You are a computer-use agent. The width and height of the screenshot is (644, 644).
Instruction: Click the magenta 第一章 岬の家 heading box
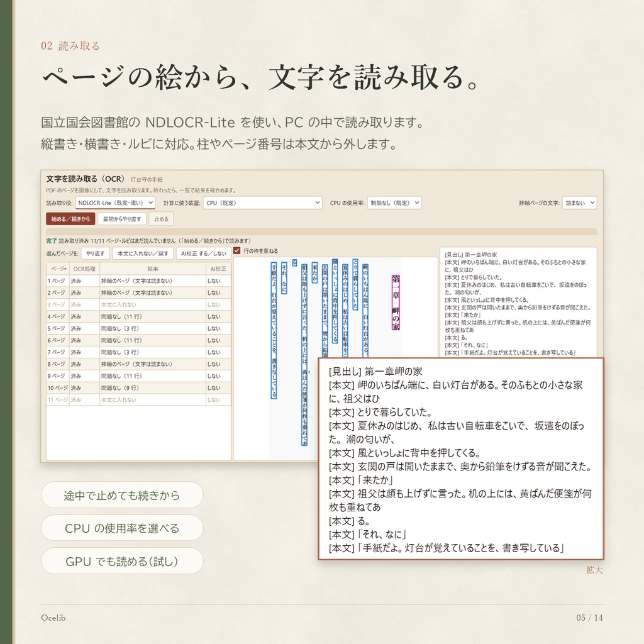tap(396, 303)
